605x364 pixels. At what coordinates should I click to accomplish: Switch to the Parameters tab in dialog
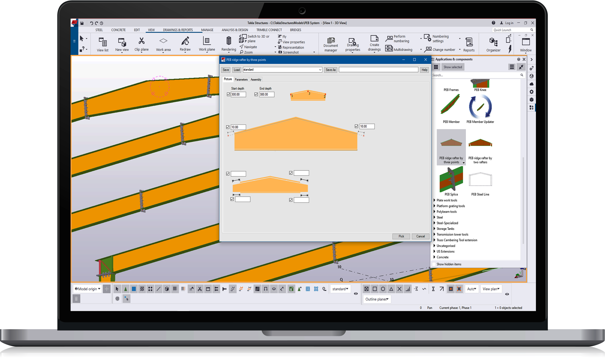(241, 79)
